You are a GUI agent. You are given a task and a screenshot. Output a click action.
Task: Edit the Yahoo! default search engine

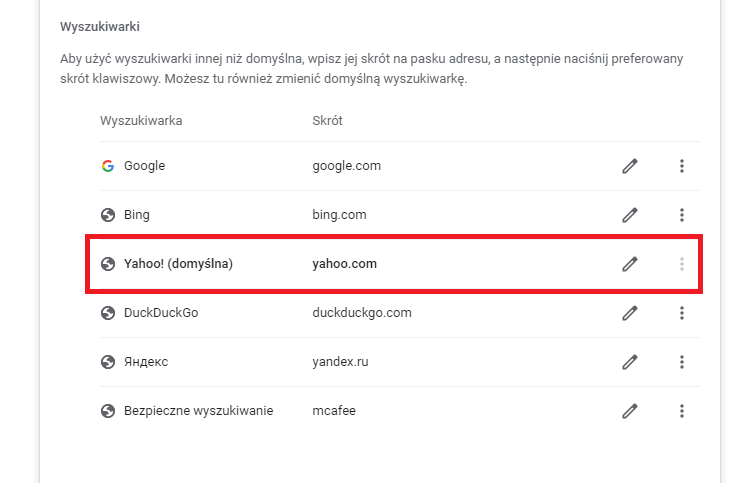[629, 264]
